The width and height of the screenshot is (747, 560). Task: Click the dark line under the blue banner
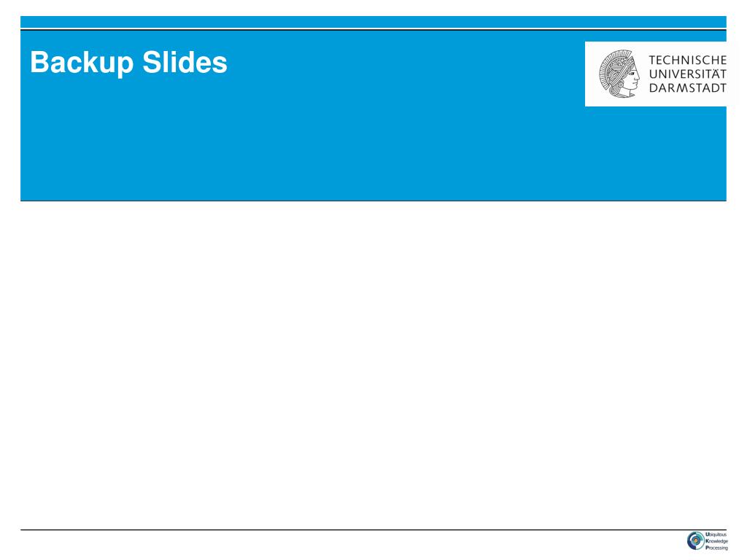click(x=373, y=201)
